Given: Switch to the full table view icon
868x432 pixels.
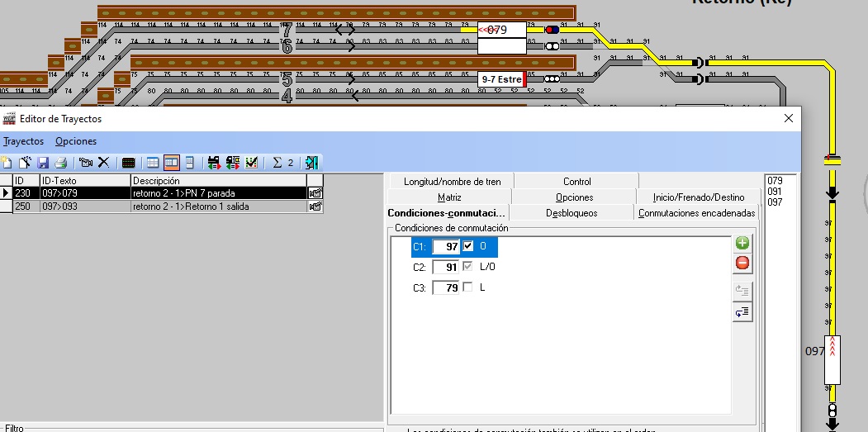Looking at the screenshot, I should [x=153, y=162].
